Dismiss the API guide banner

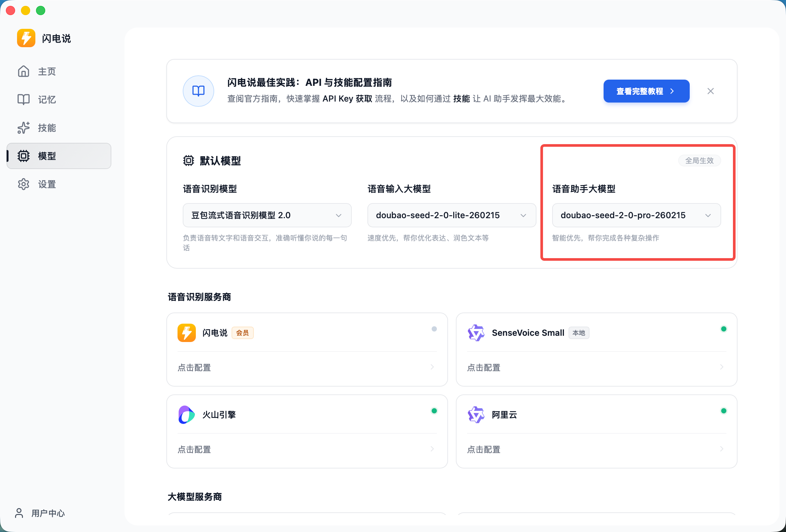point(711,91)
